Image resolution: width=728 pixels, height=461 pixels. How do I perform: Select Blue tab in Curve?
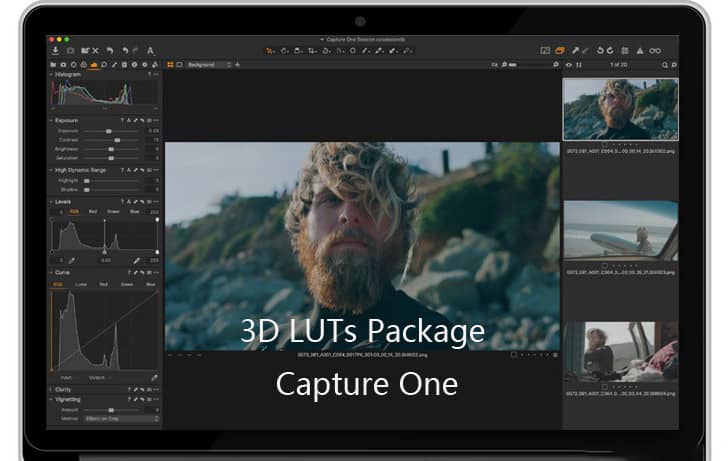coord(150,284)
